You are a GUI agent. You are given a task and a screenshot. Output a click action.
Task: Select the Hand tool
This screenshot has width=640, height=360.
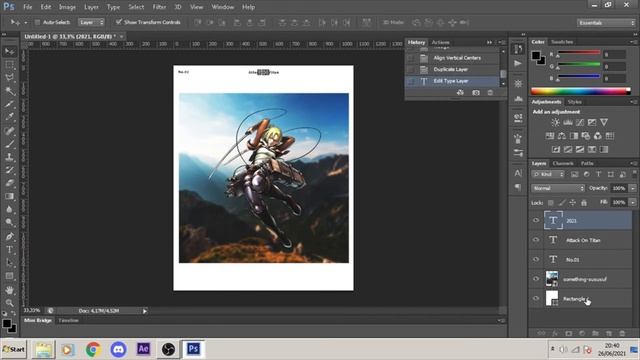point(9,289)
